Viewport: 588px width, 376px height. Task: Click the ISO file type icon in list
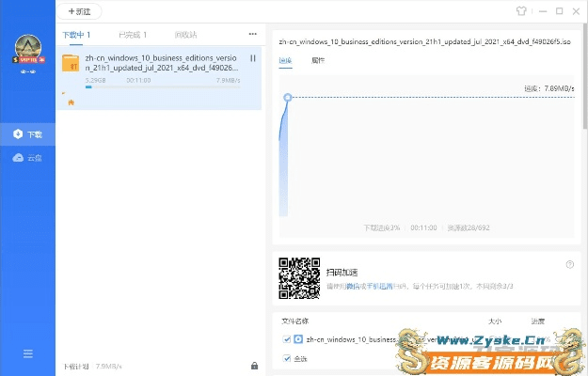298,339
